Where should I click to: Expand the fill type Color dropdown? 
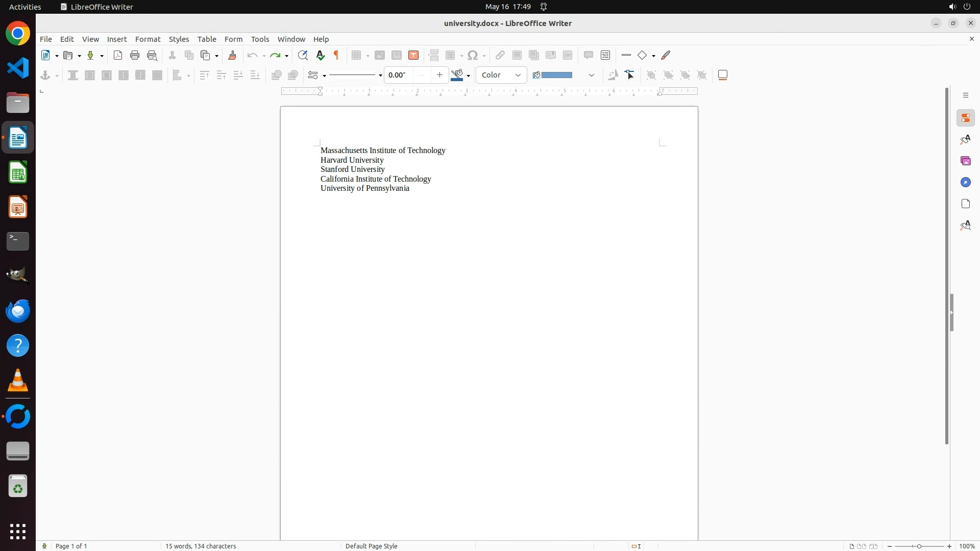[518, 76]
